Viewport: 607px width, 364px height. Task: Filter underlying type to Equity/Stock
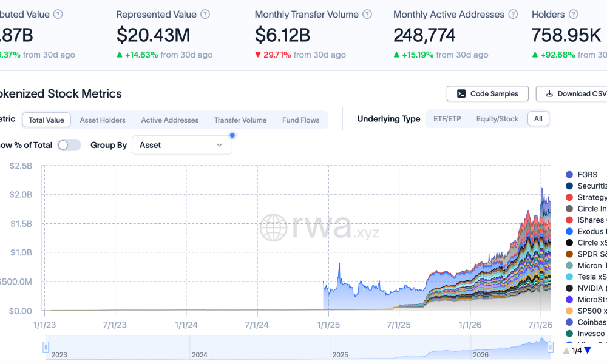coord(497,119)
